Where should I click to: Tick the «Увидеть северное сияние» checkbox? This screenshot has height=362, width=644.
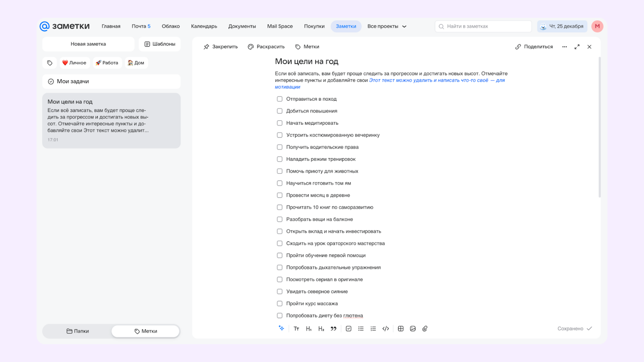click(279, 291)
